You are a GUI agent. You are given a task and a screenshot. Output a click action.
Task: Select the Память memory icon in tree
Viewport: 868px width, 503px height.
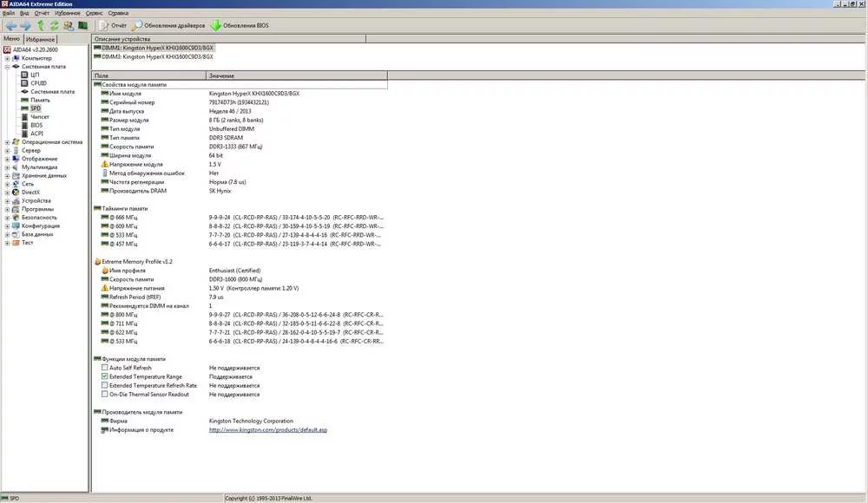(24, 100)
